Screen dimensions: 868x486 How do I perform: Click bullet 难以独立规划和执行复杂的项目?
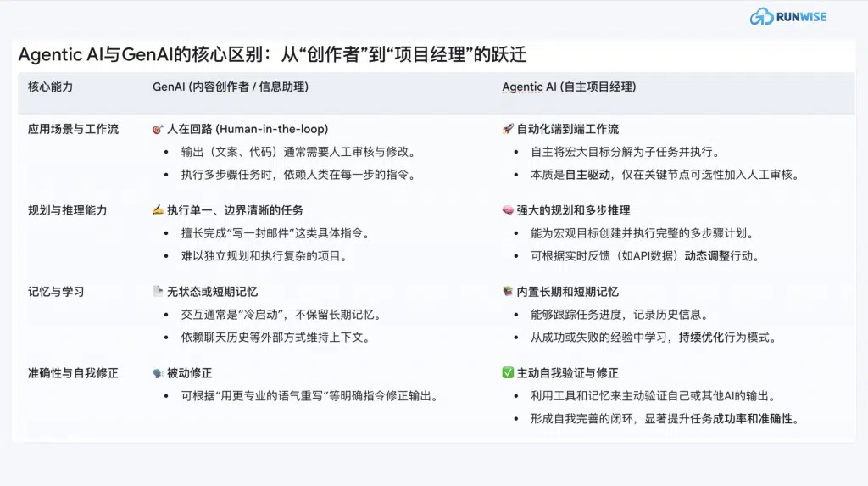(x=265, y=255)
